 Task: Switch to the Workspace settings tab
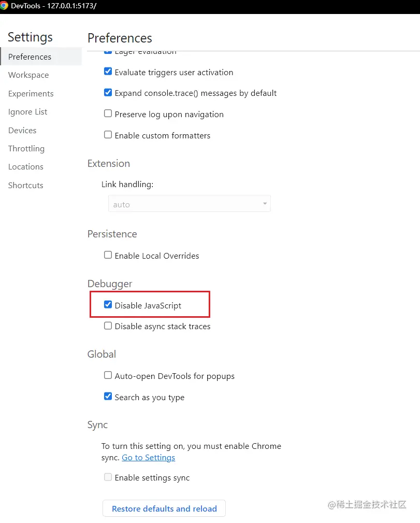[x=28, y=75]
